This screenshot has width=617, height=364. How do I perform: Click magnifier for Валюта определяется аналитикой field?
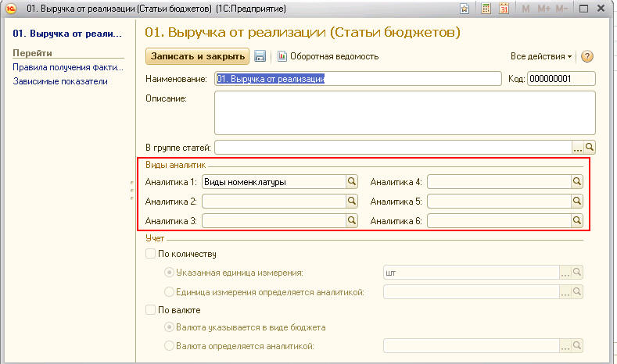click(577, 346)
